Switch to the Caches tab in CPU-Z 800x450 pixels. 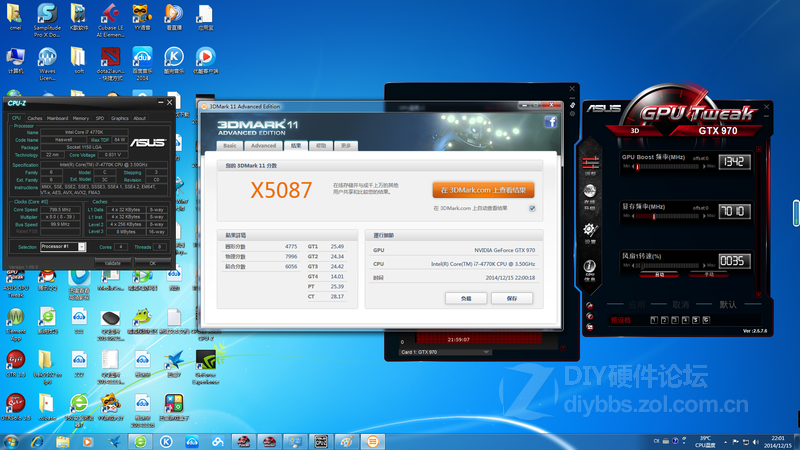35,118
